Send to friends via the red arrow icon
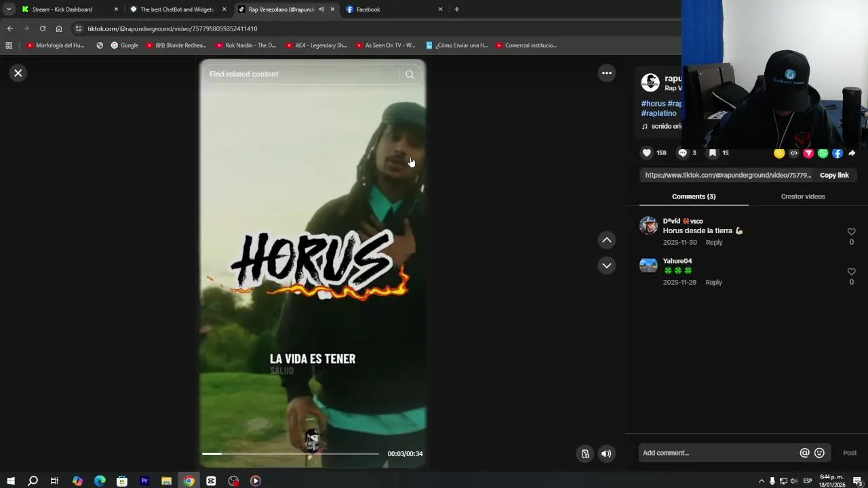 pyautogui.click(x=808, y=153)
